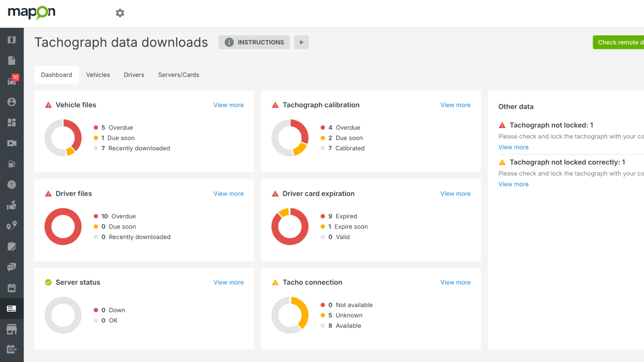Screen dimensions: 644x362
Task: Open vehicle alerts with the red badge
Action: tap(12, 81)
